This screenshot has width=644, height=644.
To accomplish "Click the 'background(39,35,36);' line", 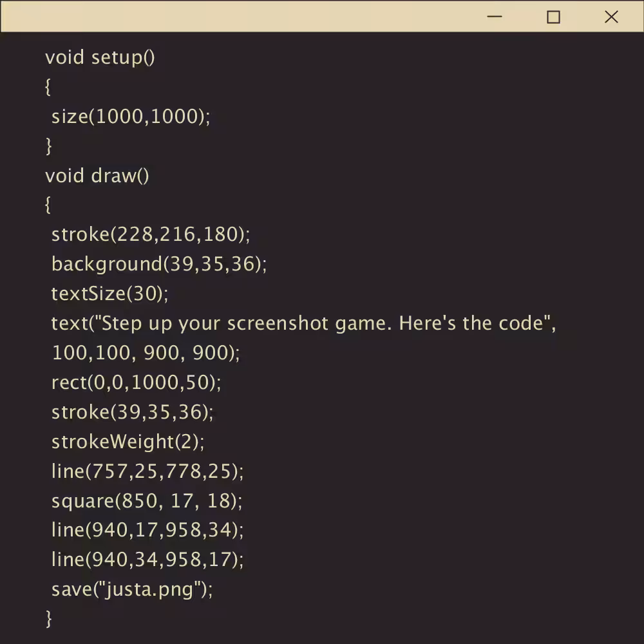I will click(159, 264).
